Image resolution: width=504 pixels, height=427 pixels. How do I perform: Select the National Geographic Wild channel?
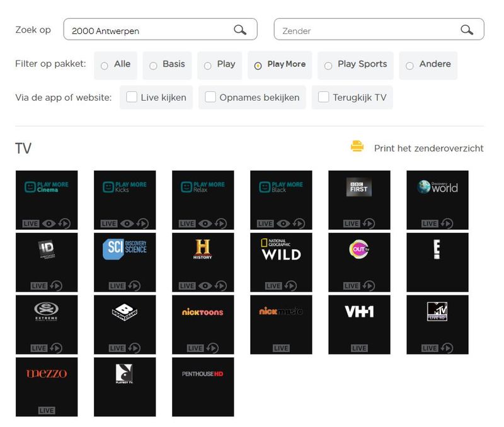click(281, 262)
